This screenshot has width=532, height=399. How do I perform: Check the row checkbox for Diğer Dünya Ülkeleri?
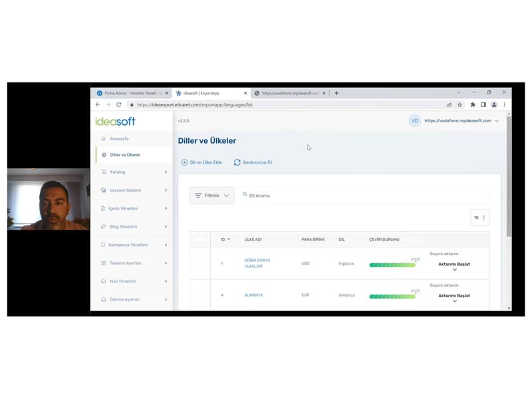tap(199, 263)
